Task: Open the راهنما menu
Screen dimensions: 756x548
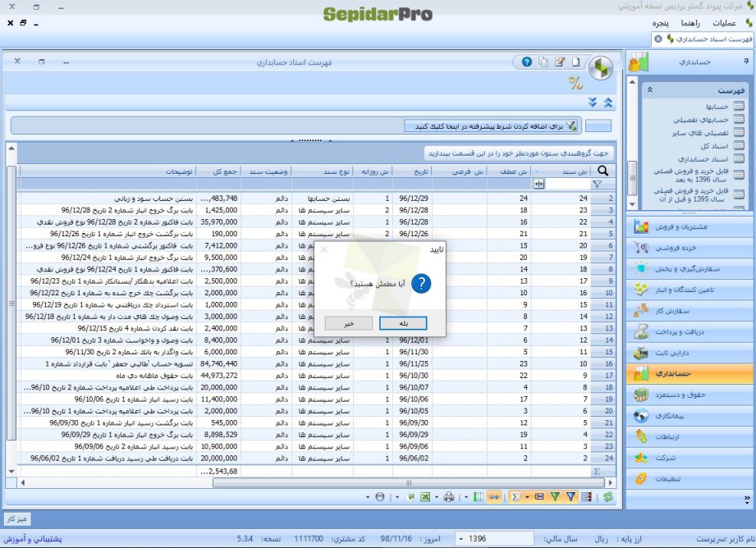Action: pyautogui.click(x=690, y=23)
